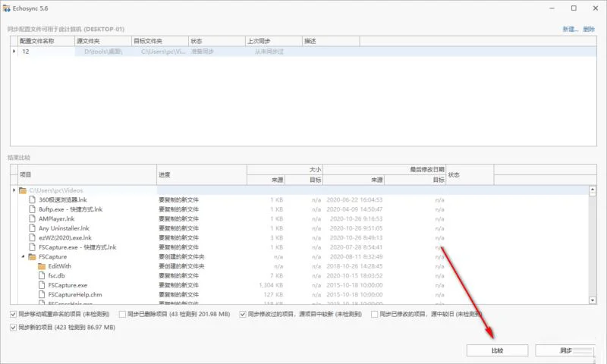Viewport: 607px width, 364px height.
Task: Select profile name cell 12
Action: (46, 52)
